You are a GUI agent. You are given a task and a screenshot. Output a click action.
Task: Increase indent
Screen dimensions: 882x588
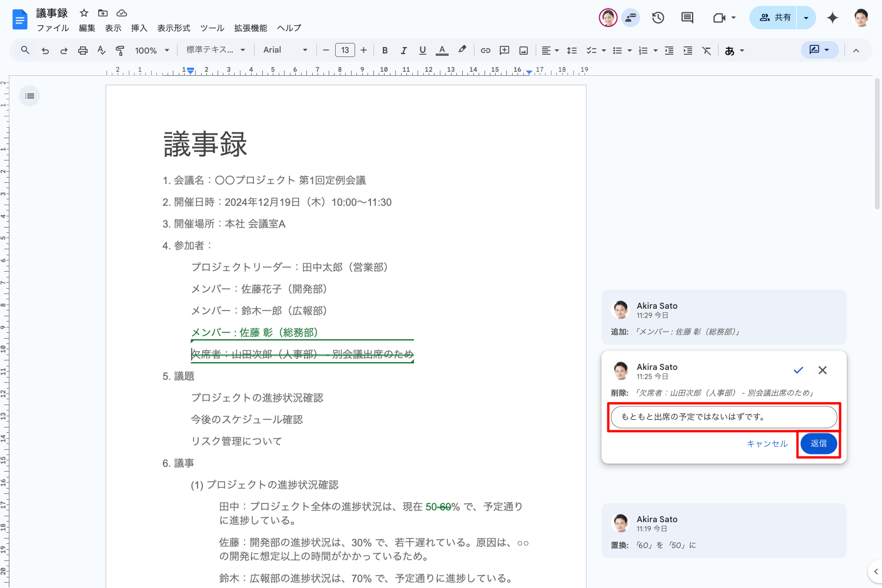pyautogui.click(x=688, y=51)
